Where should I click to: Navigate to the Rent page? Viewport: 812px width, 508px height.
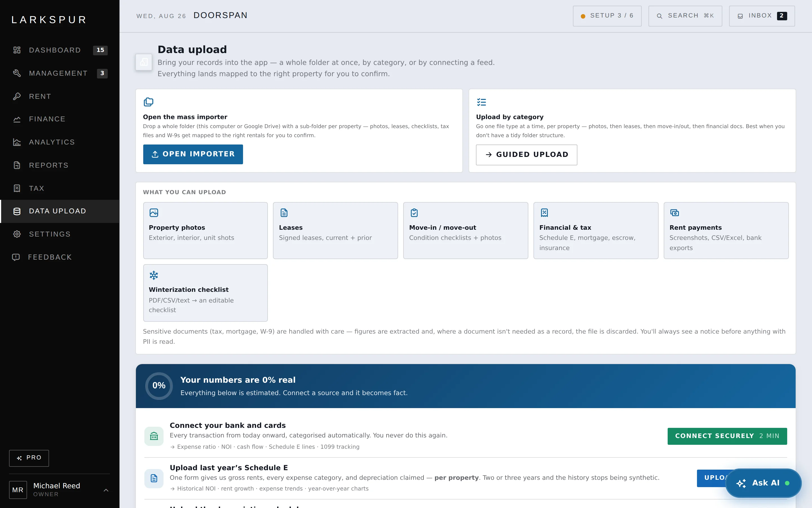point(60,97)
